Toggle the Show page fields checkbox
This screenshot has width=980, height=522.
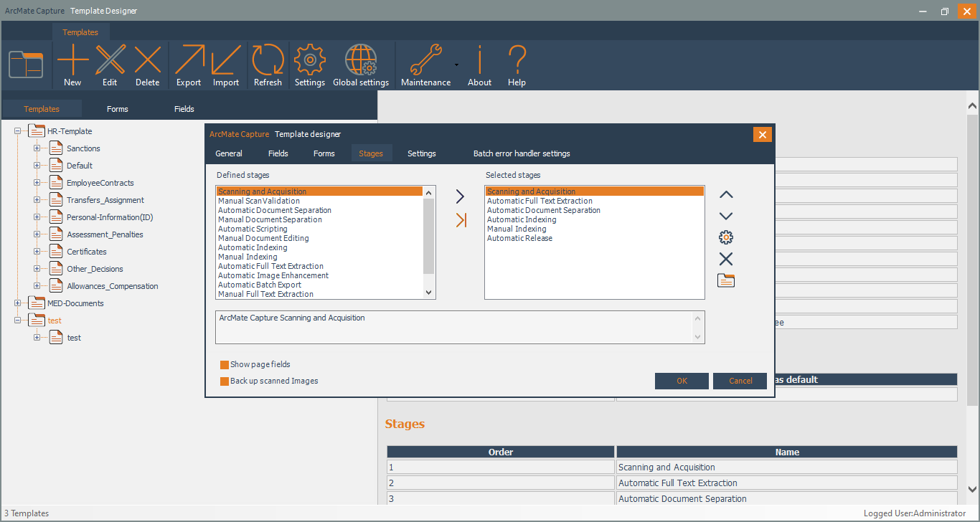(x=225, y=365)
